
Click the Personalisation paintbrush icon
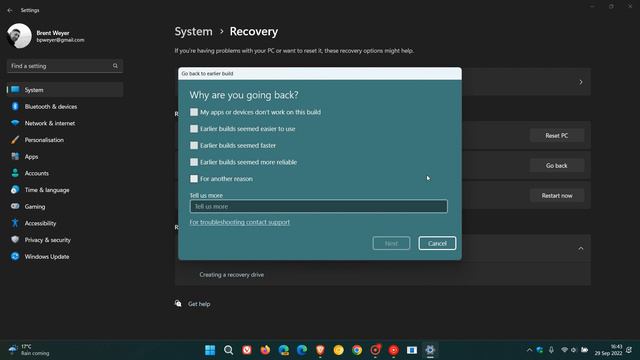click(15, 140)
